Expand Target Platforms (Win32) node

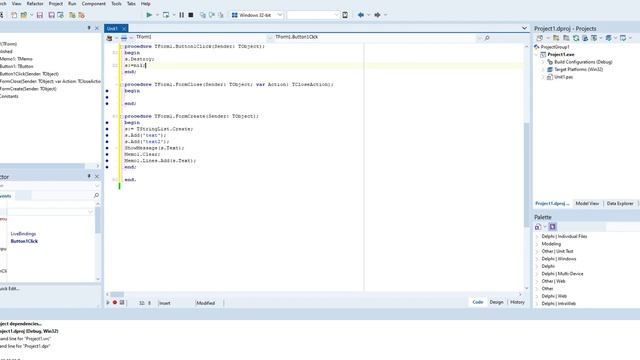[x=543, y=69]
